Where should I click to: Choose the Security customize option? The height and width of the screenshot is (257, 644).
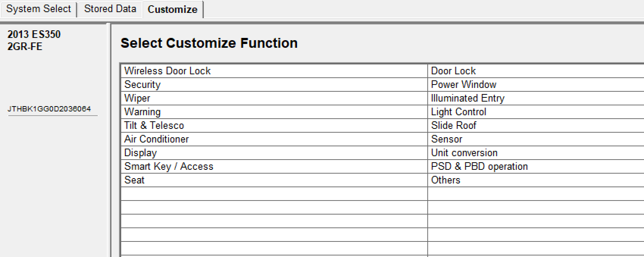(x=142, y=85)
